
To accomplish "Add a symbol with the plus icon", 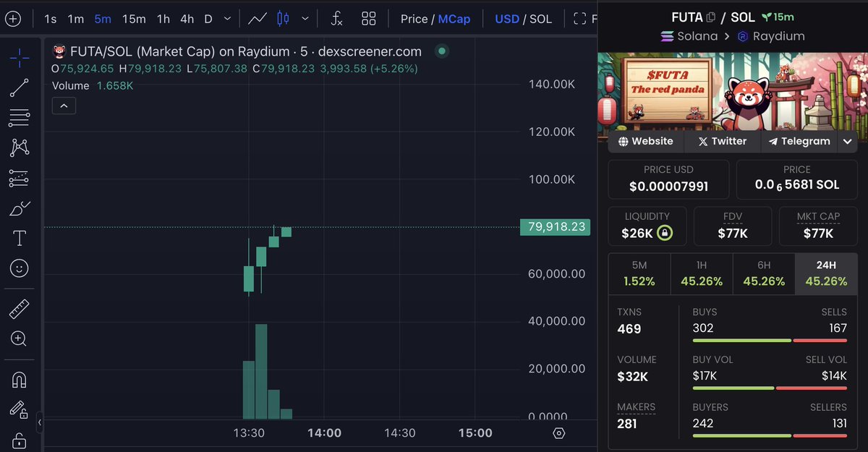I will pos(12,19).
